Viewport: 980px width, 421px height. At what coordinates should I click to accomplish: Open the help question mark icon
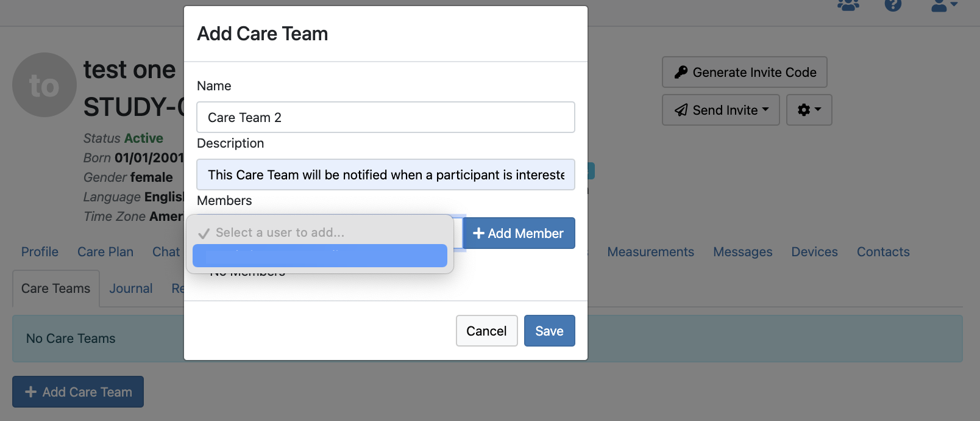893,4
